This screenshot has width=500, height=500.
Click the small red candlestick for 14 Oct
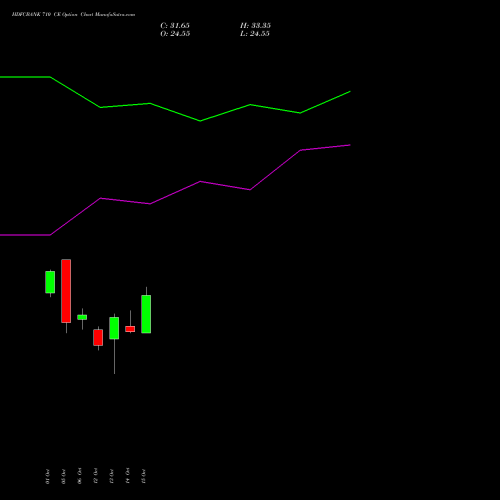point(130,329)
